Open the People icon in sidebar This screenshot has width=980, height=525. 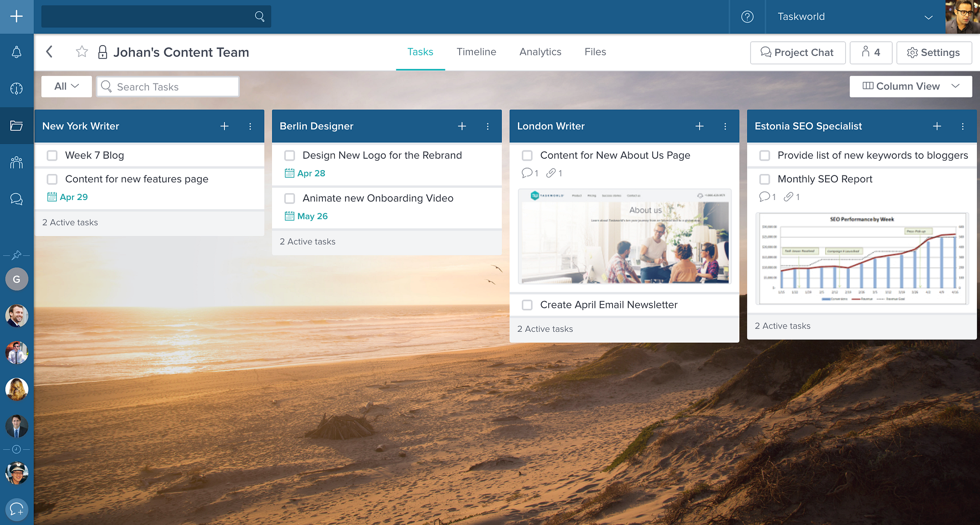[x=17, y=162]
